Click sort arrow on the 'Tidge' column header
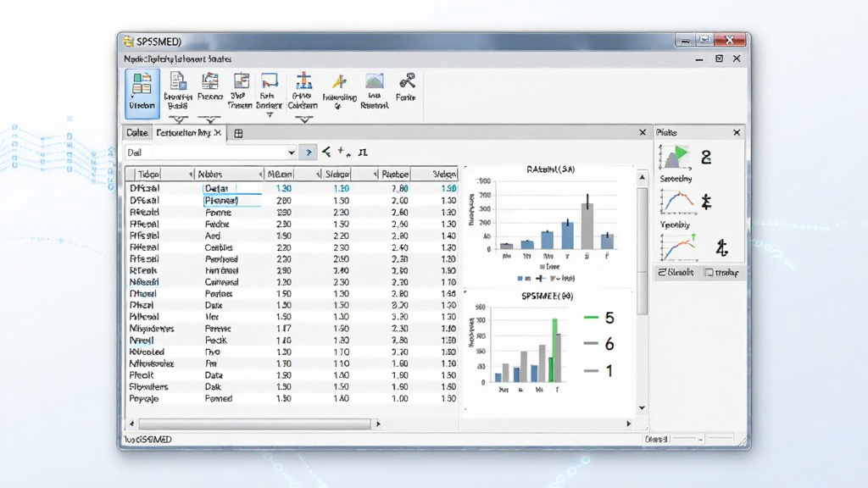This screenshot has width=868, height=488. (191, 175)
